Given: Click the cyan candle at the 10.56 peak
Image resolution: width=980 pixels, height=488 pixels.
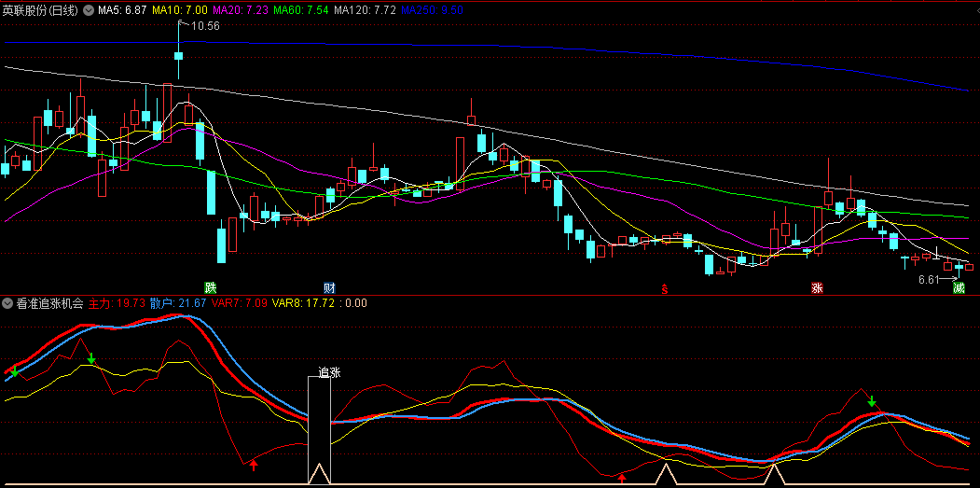Looking at the screenshot, I should pyautogui.click(x=178, y=56).
